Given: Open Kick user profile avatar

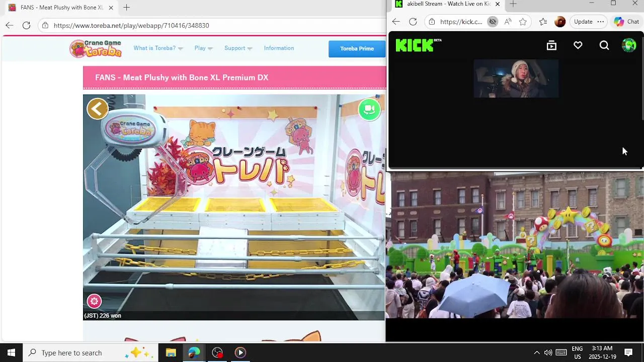Looking at the screenshot, I should pyautogui.click(x=629, y=45).
